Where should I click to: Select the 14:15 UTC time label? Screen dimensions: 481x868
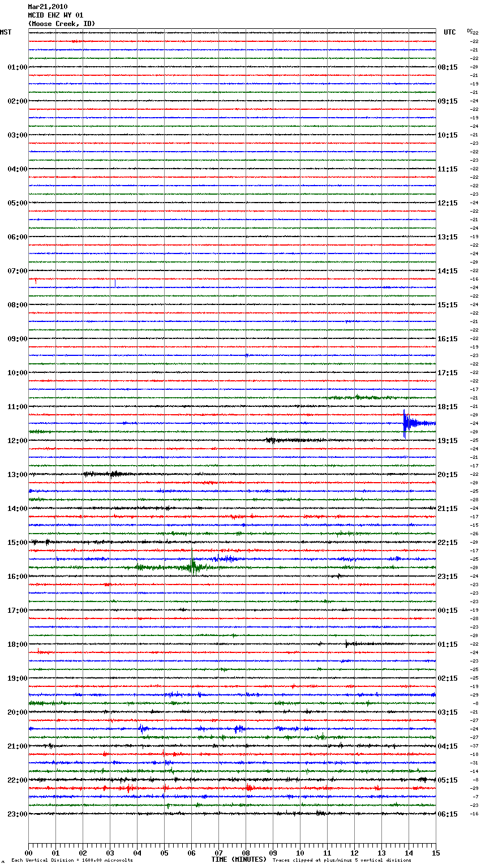[x=448, y=271]
